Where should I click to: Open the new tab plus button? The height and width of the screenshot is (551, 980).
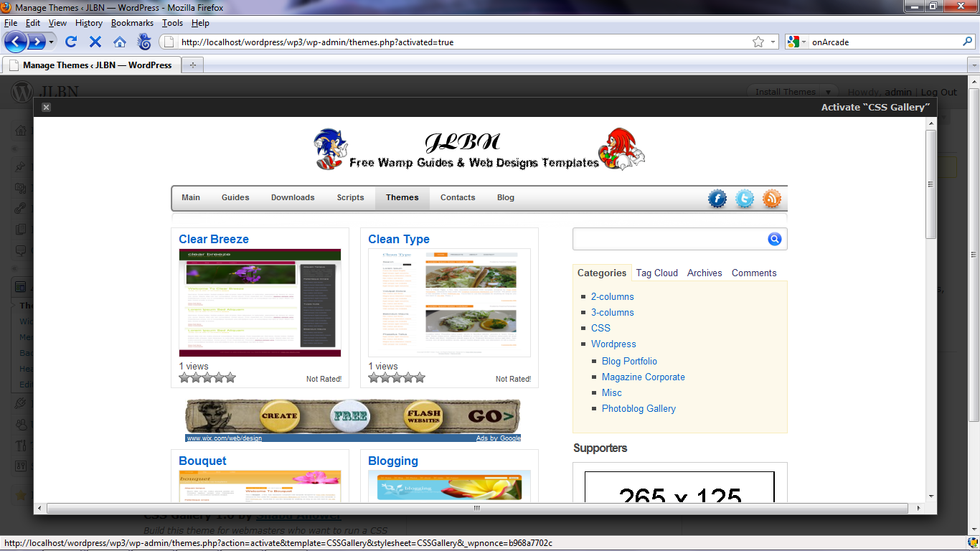coord(192,65)
